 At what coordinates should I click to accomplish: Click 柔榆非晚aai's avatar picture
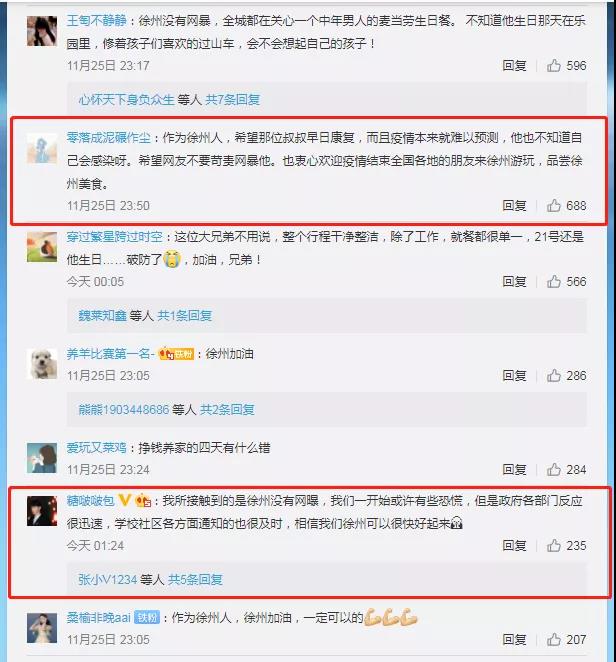(x=42, y=628)
